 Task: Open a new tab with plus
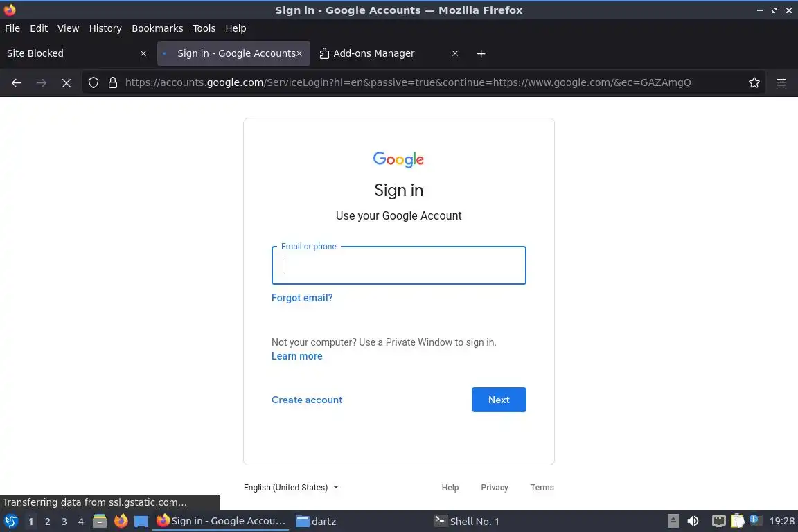click(x=481, y=53)
